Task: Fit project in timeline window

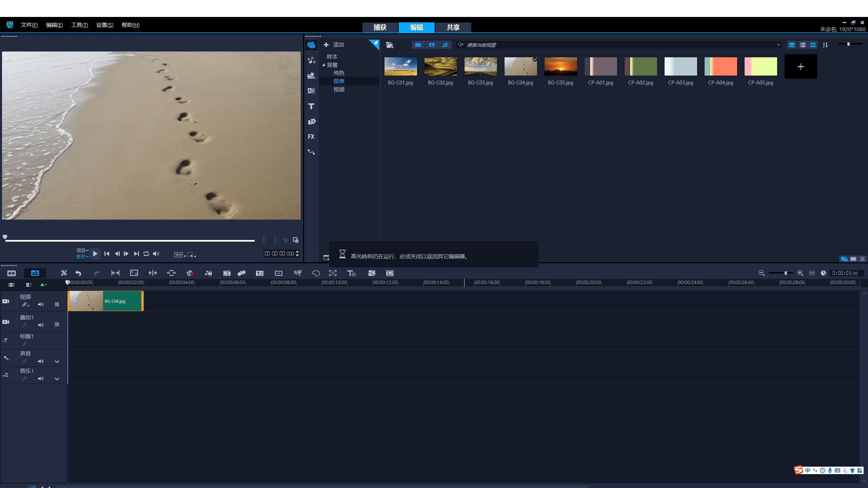Action: coord(812,273)
